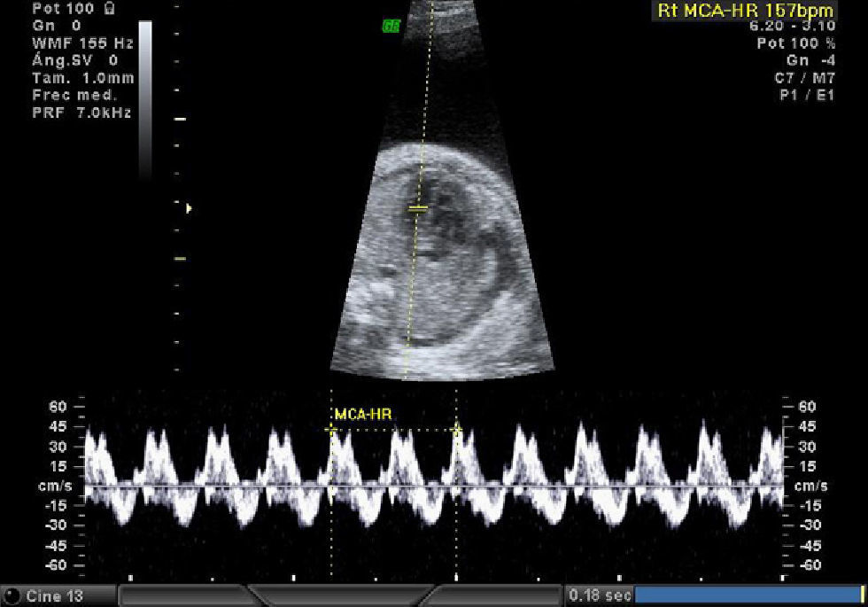Click the Doppler sample gate on the image
This screenshot has width=868, height=607.
tap(417, 209)
